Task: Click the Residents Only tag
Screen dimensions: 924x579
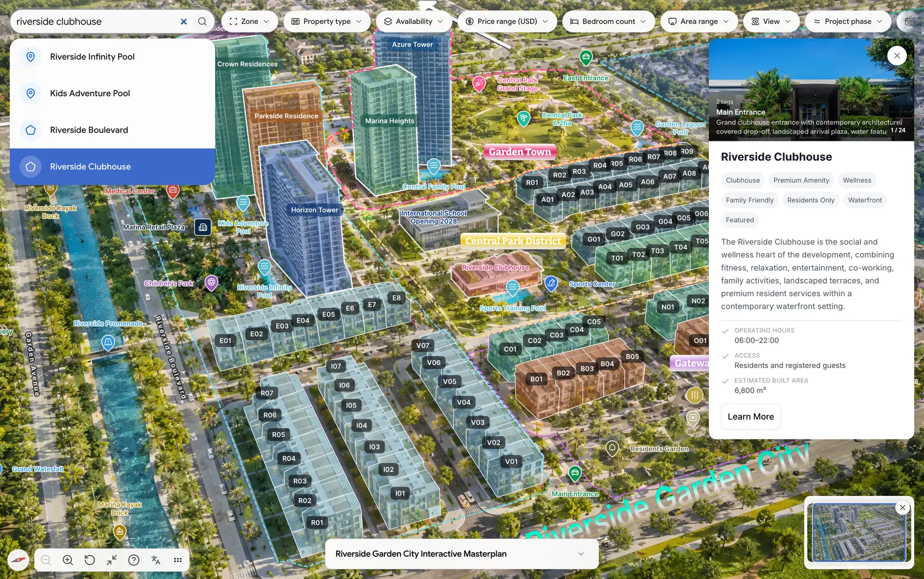Action: tap(811, 200)
